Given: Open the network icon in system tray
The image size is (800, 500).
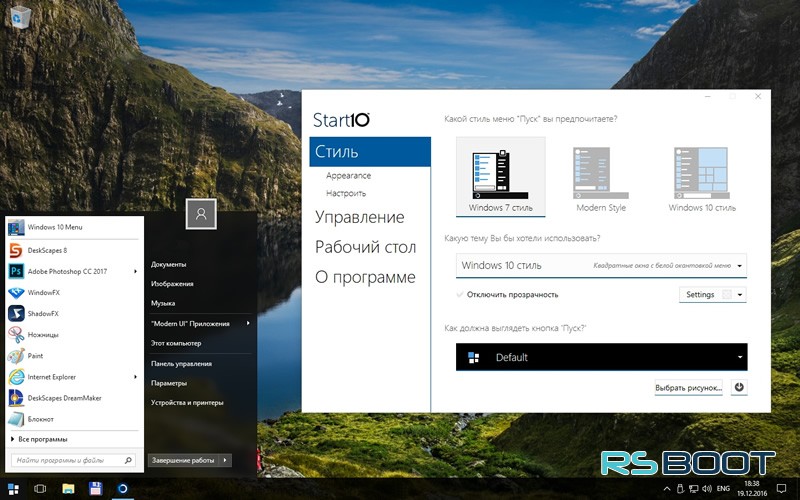Looking at the screenshot, I should click(694, 489).
